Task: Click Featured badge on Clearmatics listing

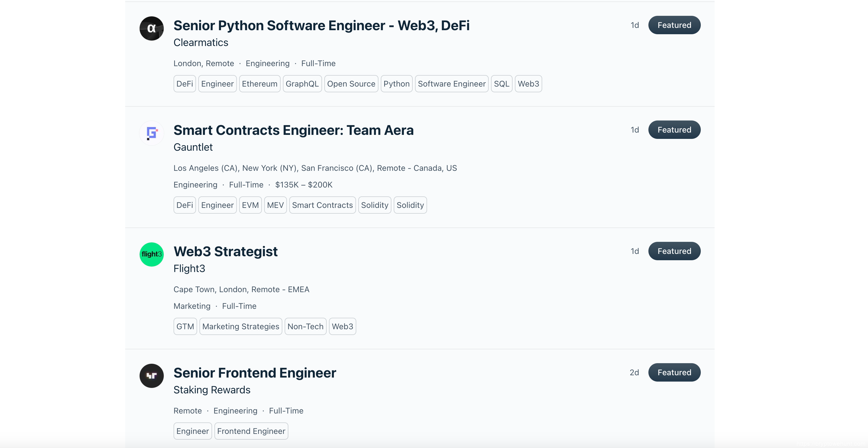Action: [674, 25]
